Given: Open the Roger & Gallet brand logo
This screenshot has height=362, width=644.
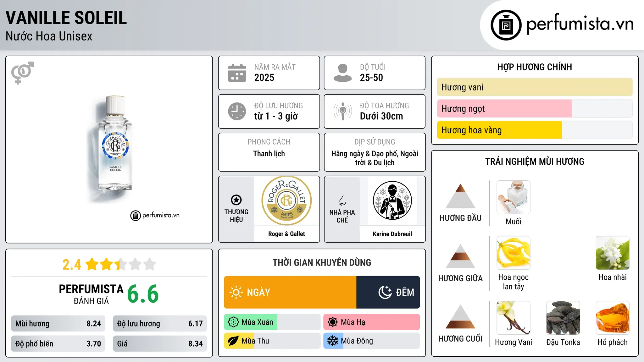Looking at the screenshot, I should 287,200.
